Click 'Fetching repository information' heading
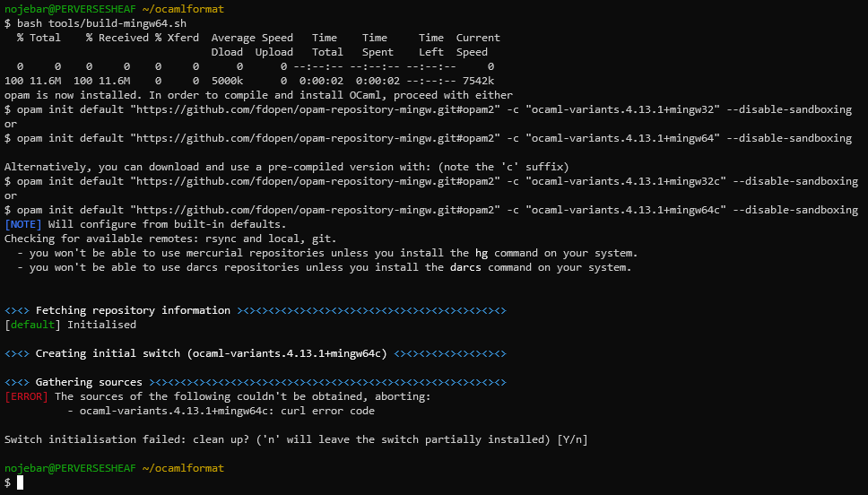 133,310
